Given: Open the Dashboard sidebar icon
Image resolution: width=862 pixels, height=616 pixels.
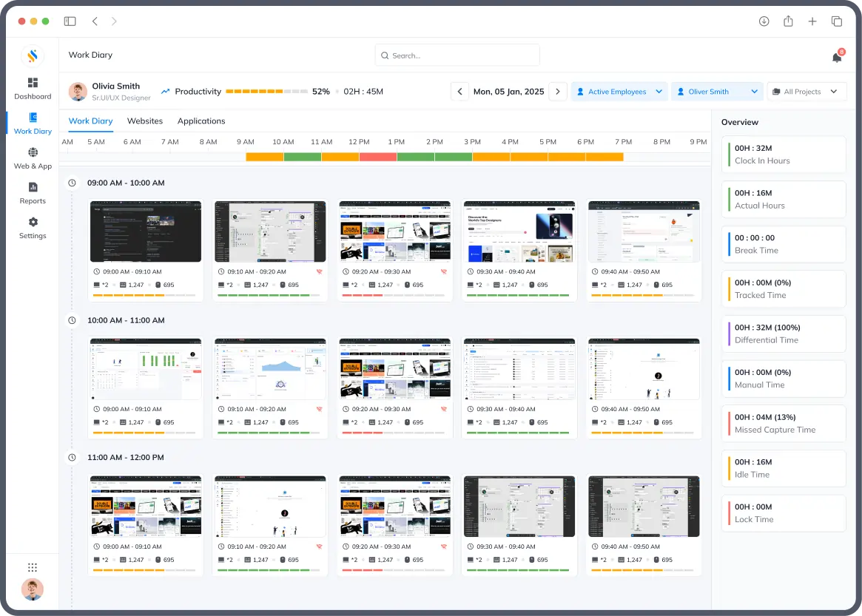Looking at the screenshot, I should click(33, 83).
